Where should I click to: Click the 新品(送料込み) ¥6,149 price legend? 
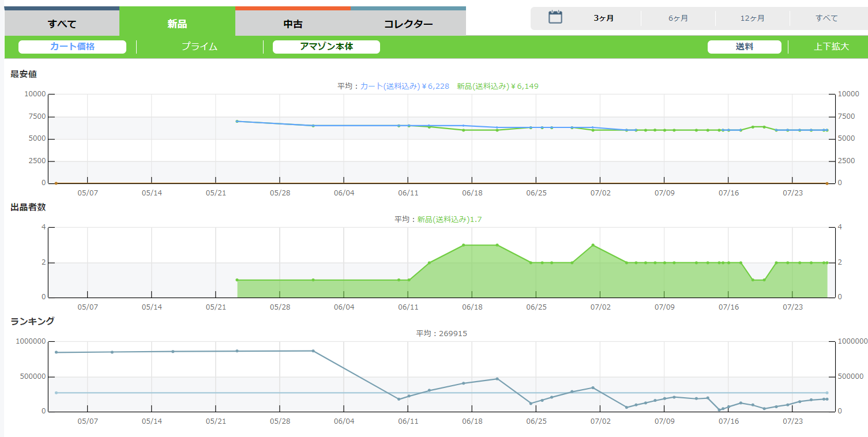(x=497, y=86)
